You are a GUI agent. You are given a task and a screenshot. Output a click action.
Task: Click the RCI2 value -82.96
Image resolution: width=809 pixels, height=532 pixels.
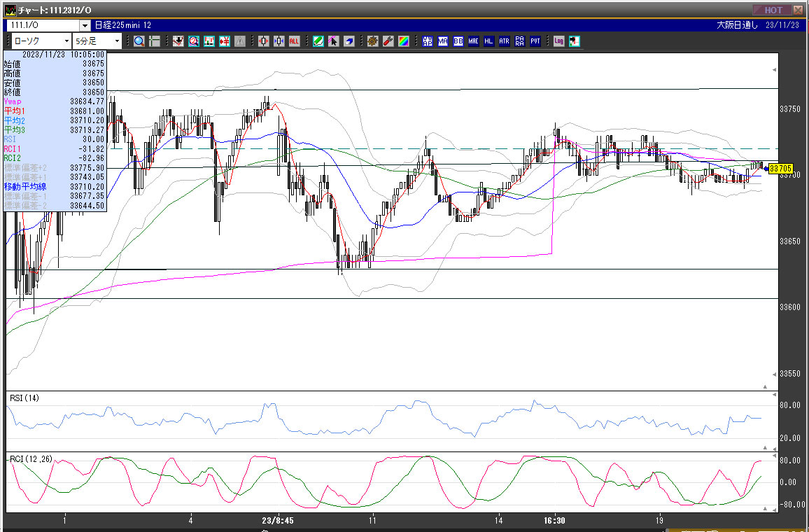[91, 158]
